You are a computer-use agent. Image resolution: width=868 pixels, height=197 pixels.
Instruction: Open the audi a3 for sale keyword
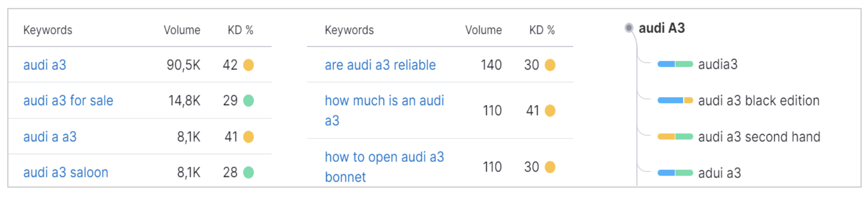pos(68,100)
